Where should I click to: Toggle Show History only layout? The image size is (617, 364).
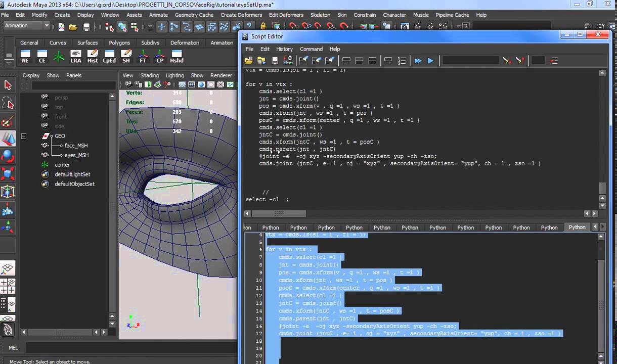pos(346,61)
